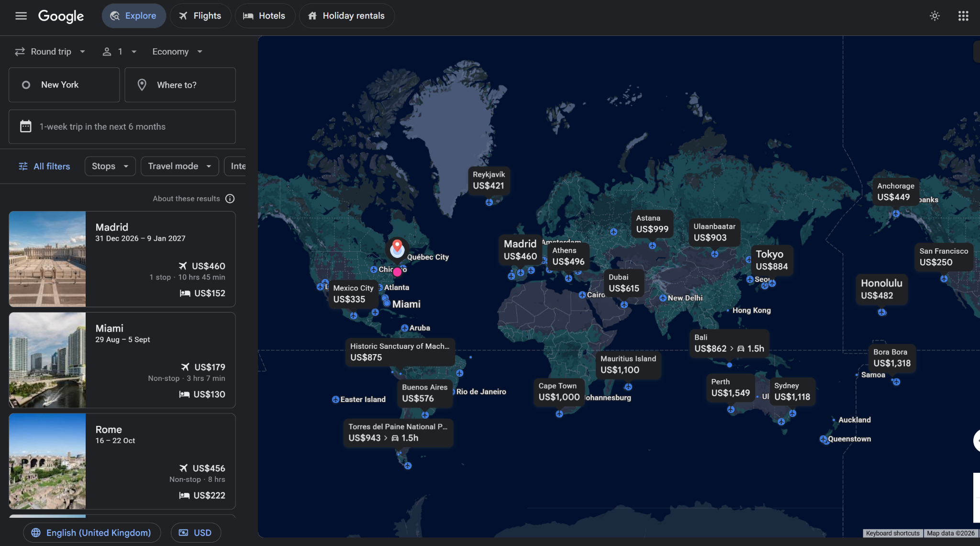Open All filters panel
This screenshot has height=546, width=980.
coord(44,166)
